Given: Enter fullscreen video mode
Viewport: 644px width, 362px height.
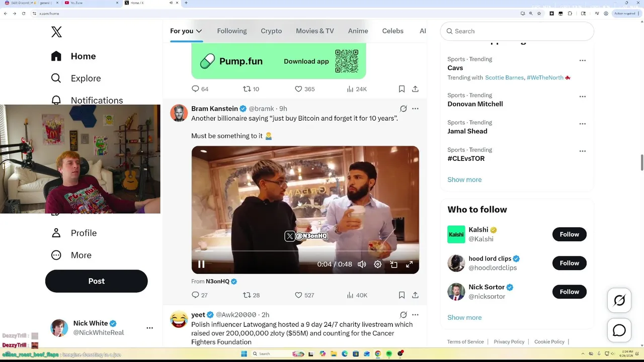Looking at the screenshot, I should (x=410, y=264).
